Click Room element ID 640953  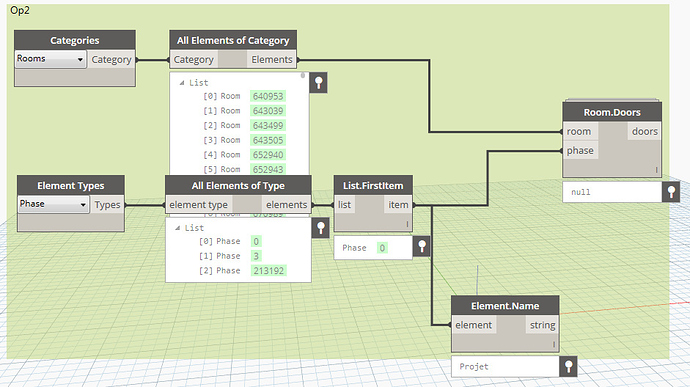[268, 96]
